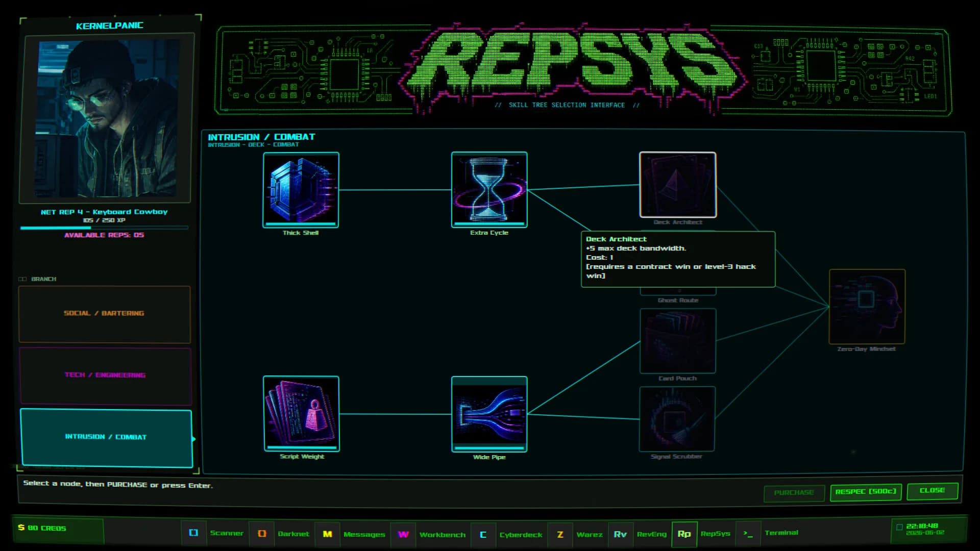Open Scanner via its taskbar icon
Image resolution: width=980 pixels, height=551 pixels.
tap(193, 533)
